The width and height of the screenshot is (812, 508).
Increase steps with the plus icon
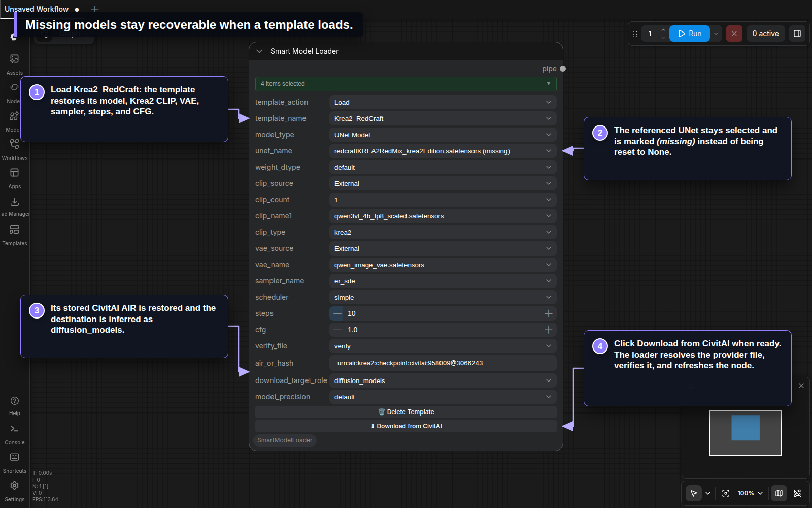(549, 313)
